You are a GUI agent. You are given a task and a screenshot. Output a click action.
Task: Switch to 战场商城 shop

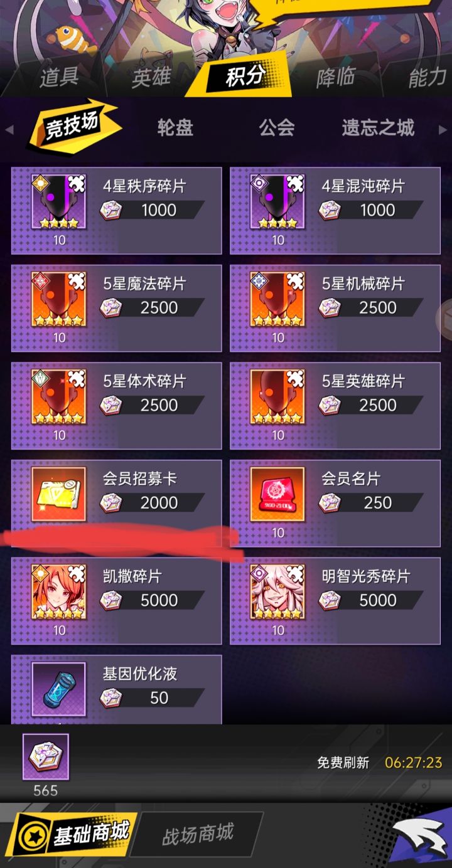click(198, 834)
